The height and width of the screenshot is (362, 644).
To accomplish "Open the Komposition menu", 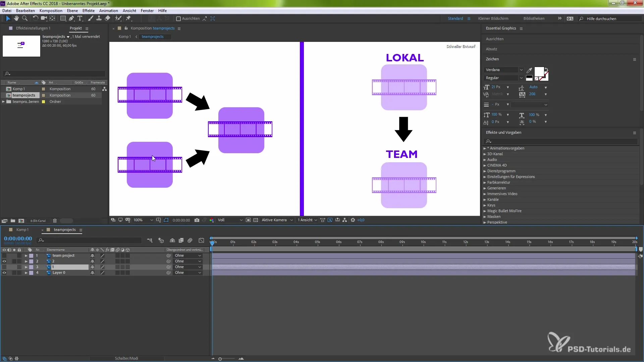I will pyautogui.click(x=51, y=11).
